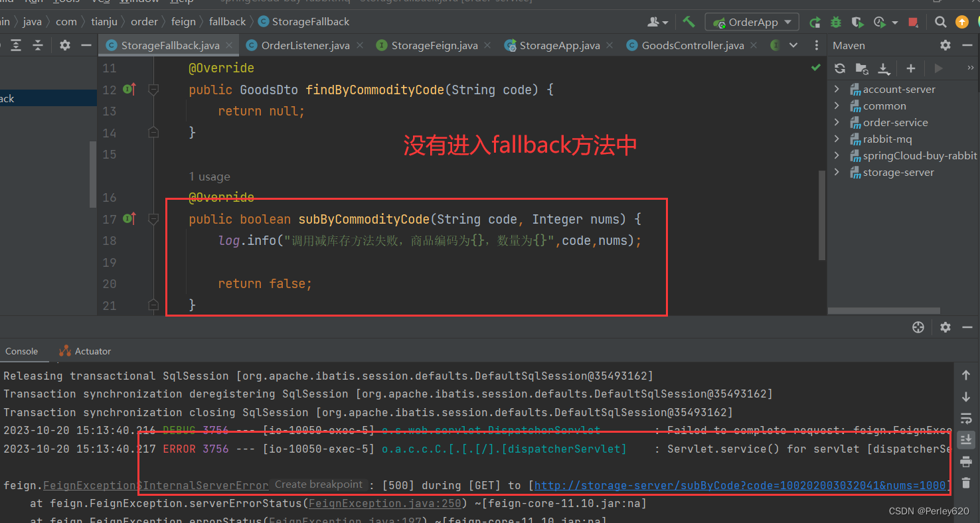Viewport: 980px width, 523px height.
Task: Expand springCloud-buy-rabbit Maven module
Action: tap(837, 155)
